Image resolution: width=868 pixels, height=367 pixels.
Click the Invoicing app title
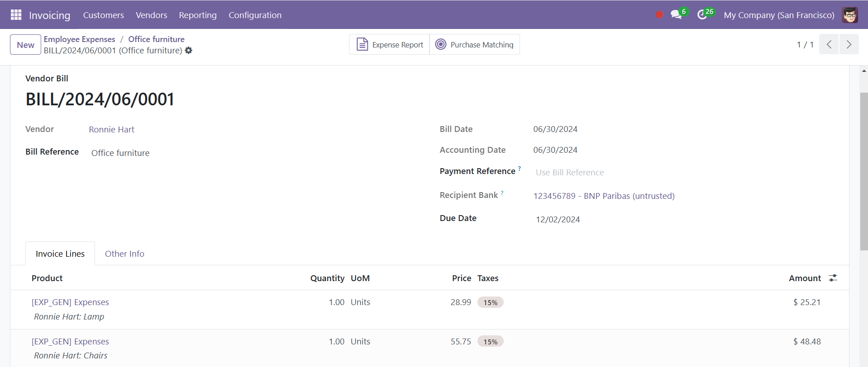pyautogui.click(x=49, y=15)
